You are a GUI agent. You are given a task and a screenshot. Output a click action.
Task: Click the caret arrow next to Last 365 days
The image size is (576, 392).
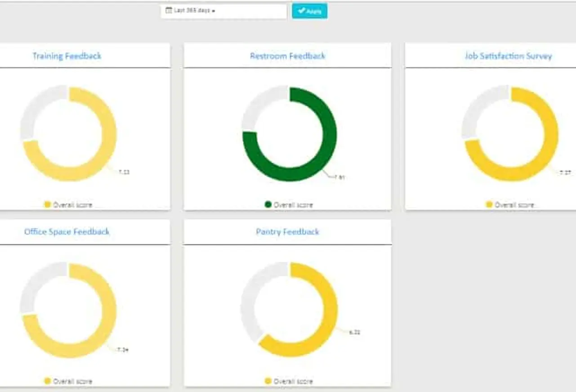pos(213,11)
